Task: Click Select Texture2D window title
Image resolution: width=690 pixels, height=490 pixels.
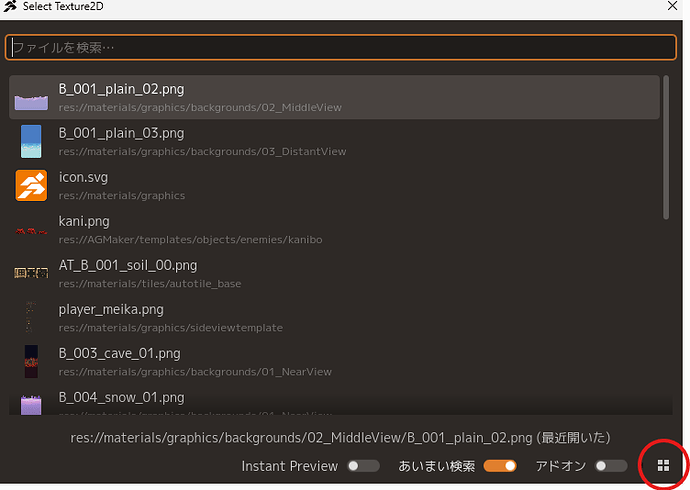Action: 63,6
